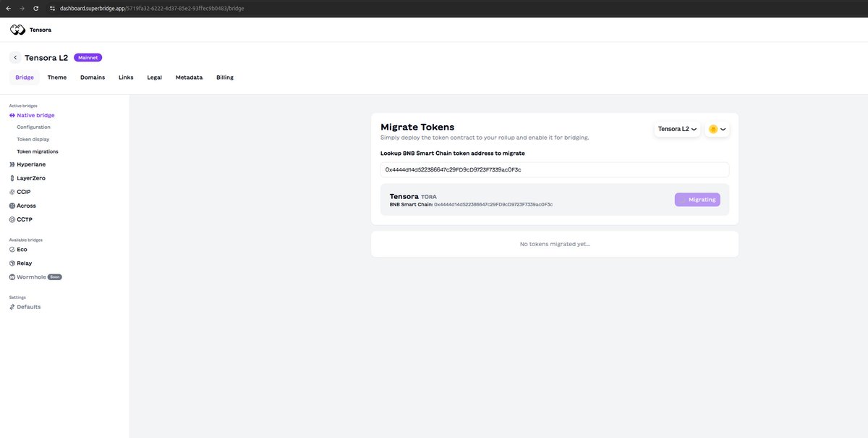Click the Migrating button
868x438 pixels.
tap(697, 200)
